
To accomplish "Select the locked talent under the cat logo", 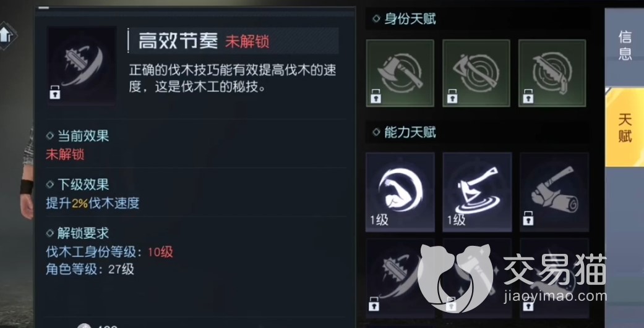I will (477, 278).
